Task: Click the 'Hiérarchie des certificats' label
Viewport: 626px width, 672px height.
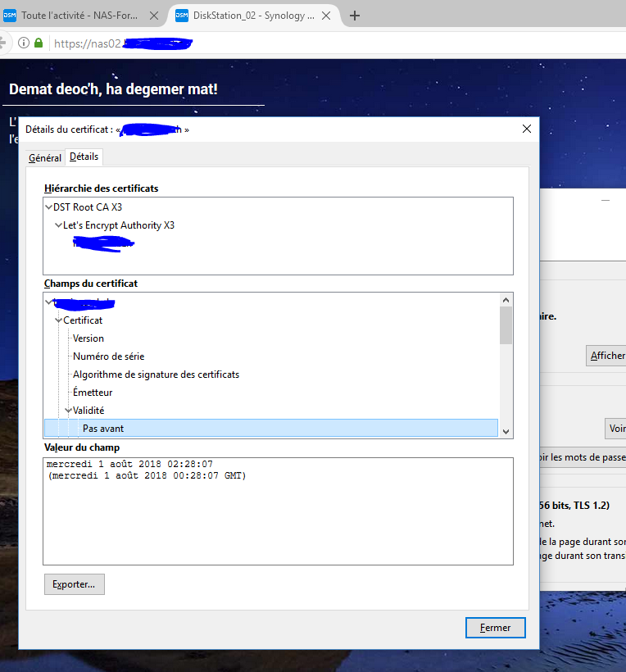Action: [x=101, y=188]
